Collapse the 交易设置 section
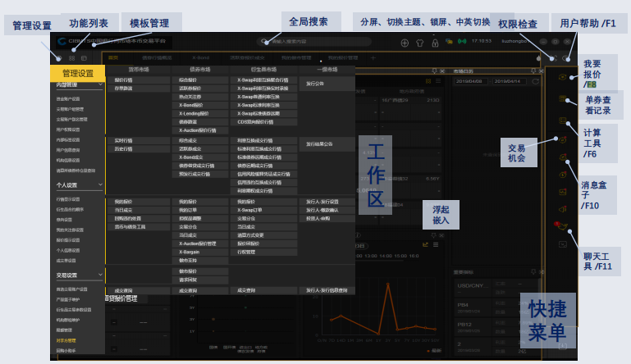This screenshot has width=631, height=364. pyautogui.click(x=100, y=275)
